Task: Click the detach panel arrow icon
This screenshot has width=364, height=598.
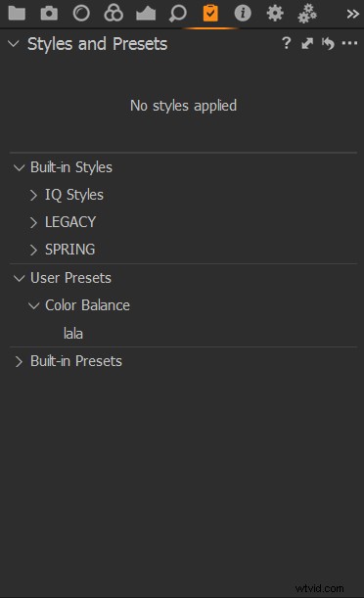Action: [x=307, y=43]
